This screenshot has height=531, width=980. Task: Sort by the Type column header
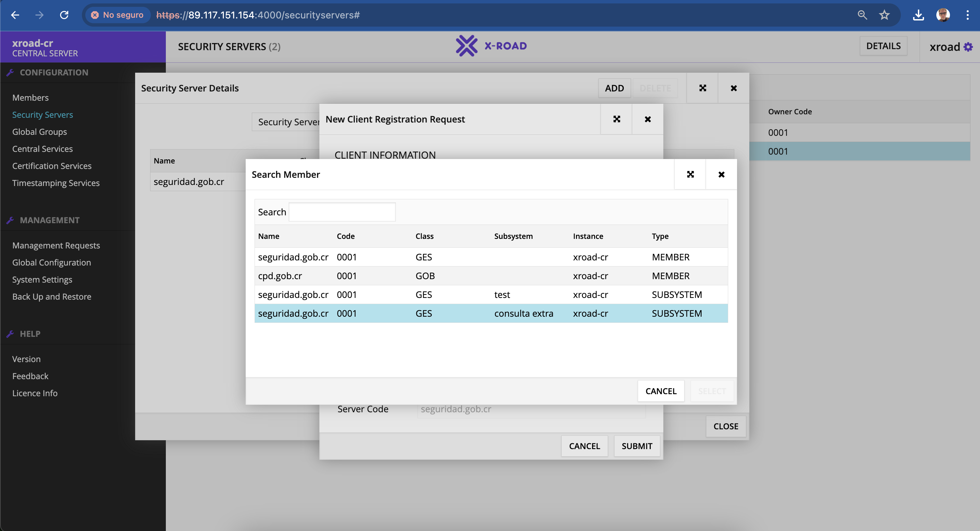(x=660, y=236)
